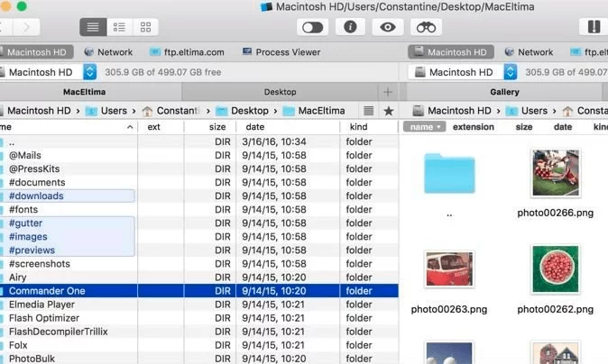
Task: Toggle the show hidden files switch
Action: click(312, 27)
